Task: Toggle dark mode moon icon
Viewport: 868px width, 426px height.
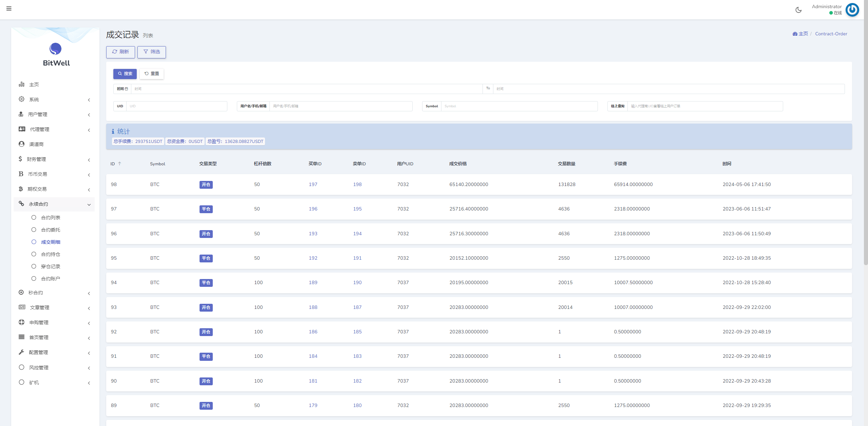Action: click(798, 10)
